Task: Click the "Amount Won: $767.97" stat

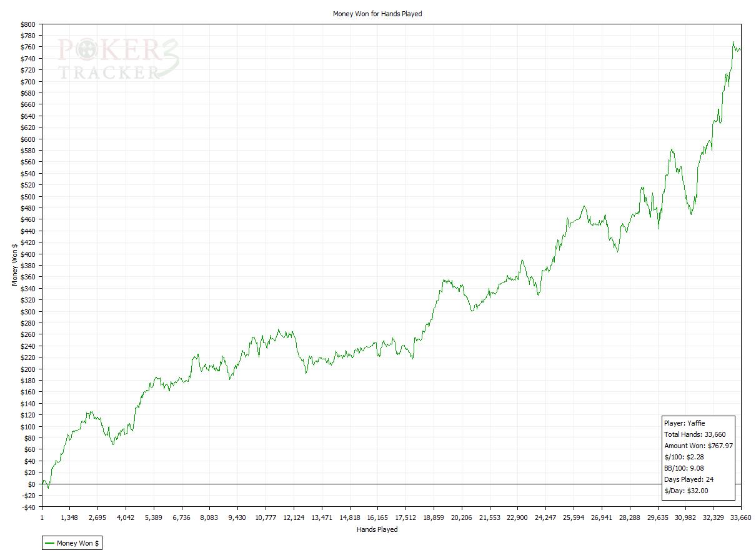Action: [698, 446]
